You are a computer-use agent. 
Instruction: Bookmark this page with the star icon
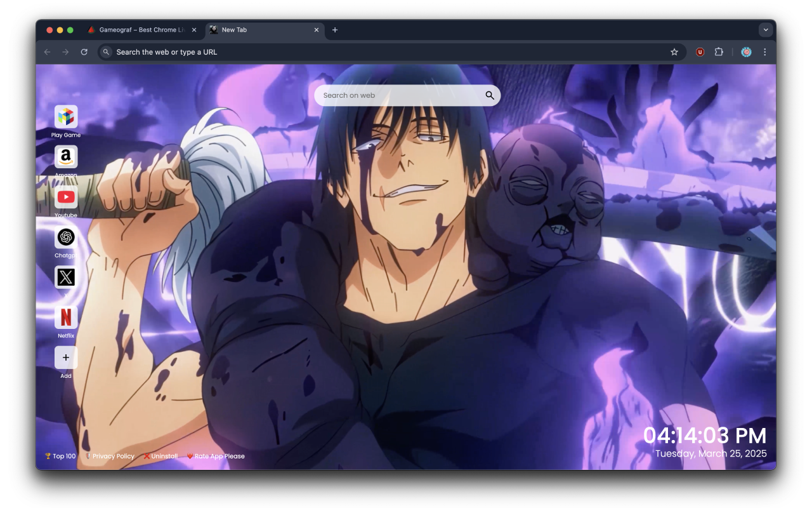674,52
